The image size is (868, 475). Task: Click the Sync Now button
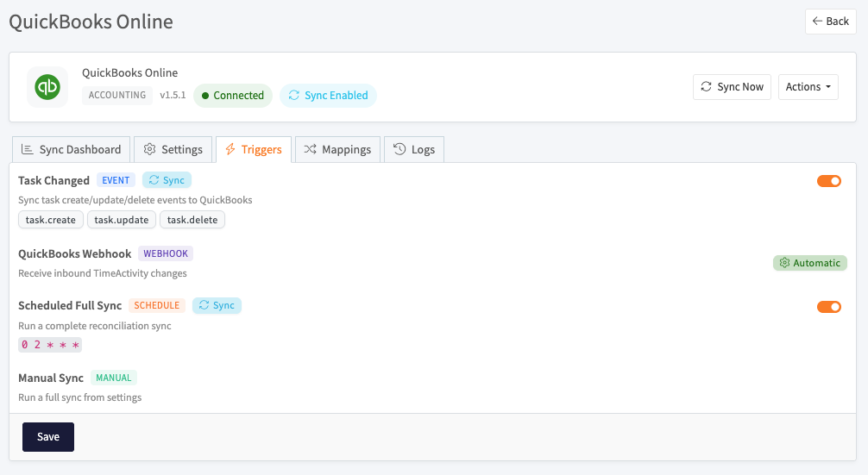[732, 87]
